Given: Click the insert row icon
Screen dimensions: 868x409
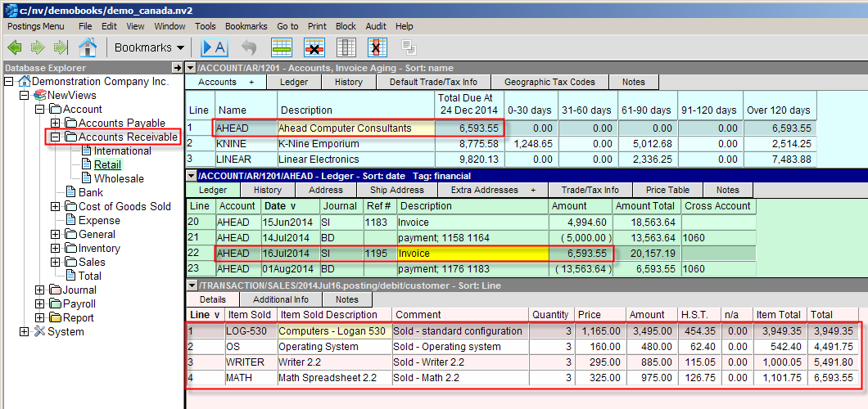Looking at the screenshot, I should pos(283,47).
